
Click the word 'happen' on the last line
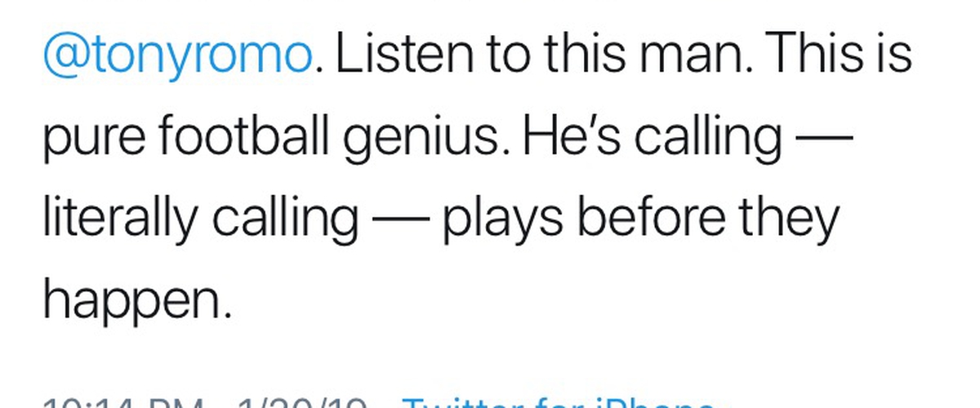click(x=131, y=302)
